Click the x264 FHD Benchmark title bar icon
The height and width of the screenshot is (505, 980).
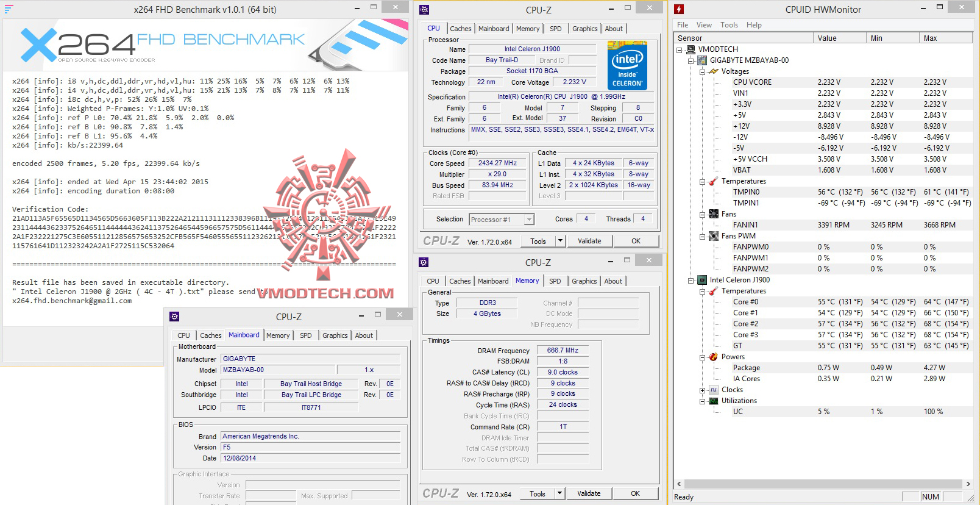[x=9, y=9]
